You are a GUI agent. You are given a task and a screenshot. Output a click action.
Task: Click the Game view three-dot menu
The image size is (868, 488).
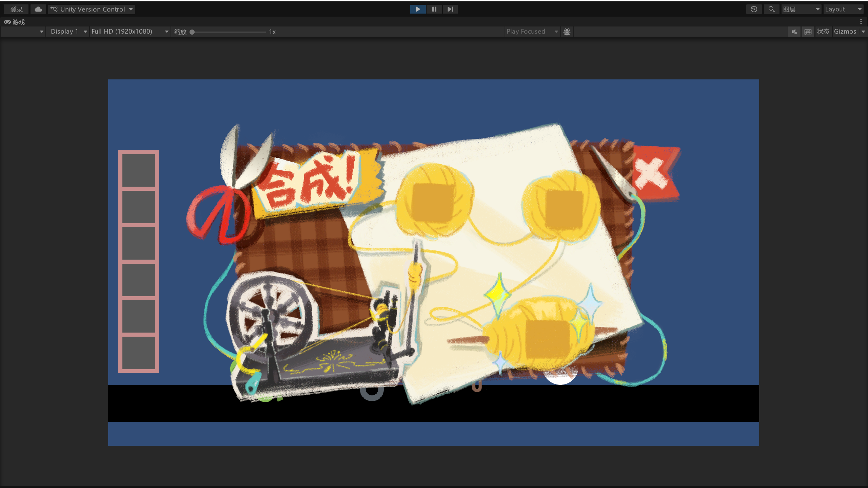coord(861,21)
